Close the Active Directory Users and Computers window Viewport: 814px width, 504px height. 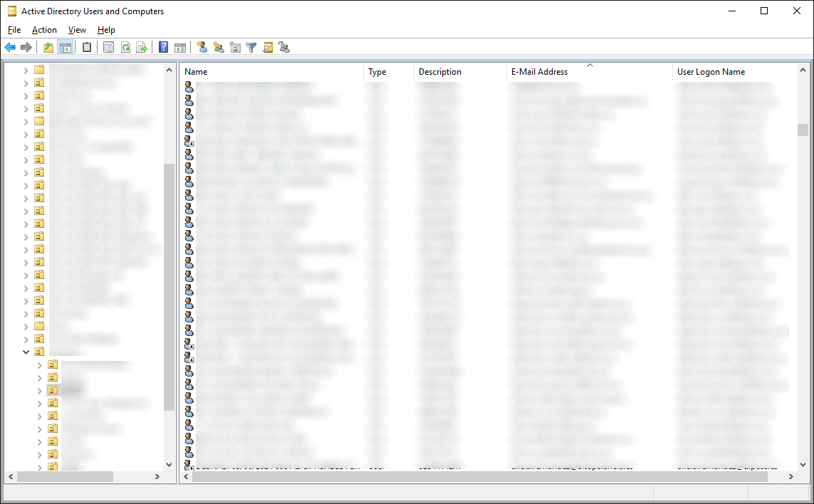[x=797, y=11]
